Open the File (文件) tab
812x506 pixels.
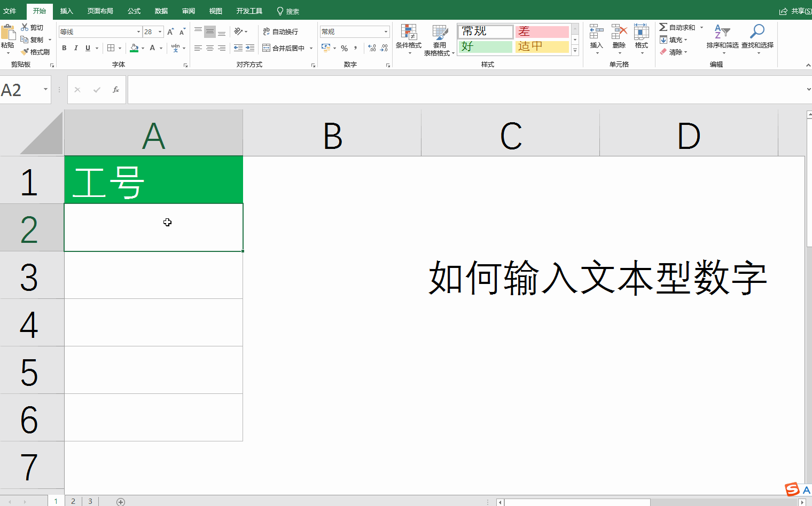click(10, 11)
